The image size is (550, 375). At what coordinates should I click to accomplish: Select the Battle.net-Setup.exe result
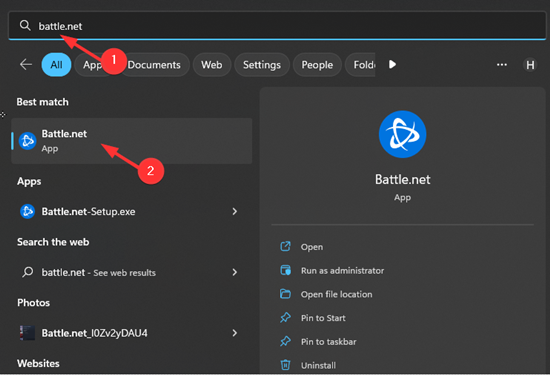click(x=132, y=212)
